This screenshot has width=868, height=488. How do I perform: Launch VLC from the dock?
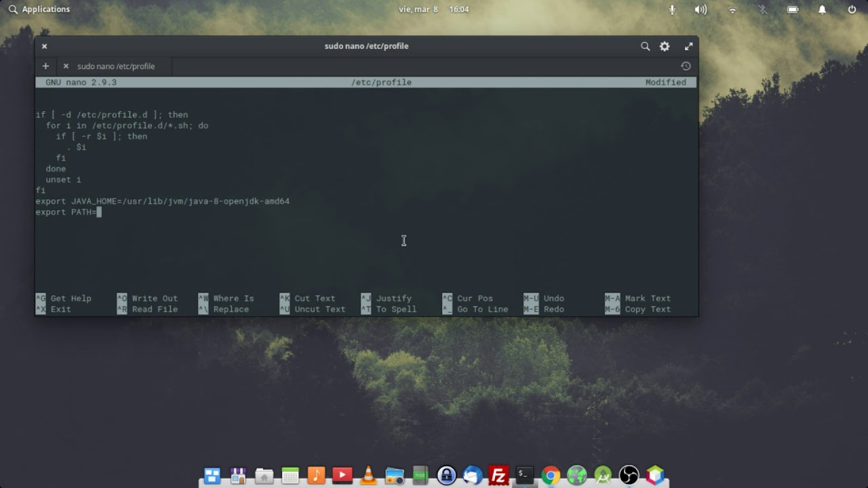pos(368,475)
